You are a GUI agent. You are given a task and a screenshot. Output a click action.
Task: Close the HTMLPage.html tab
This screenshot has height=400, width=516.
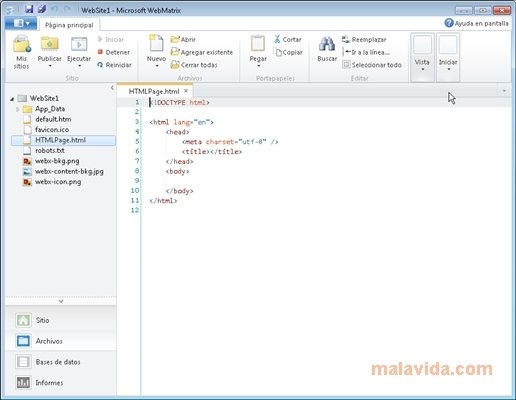(x=186, y=91)
